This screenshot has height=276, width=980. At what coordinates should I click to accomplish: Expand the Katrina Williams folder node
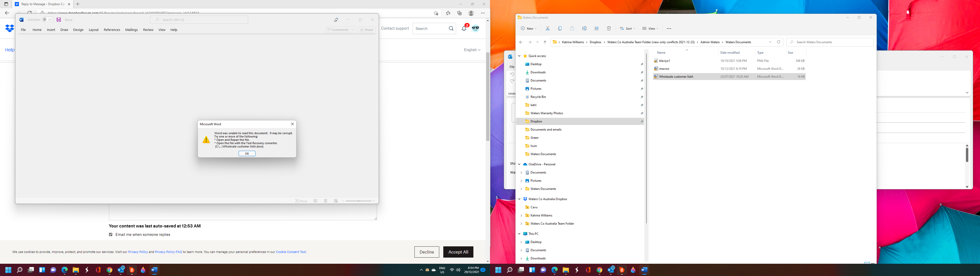tap(521, 215)
